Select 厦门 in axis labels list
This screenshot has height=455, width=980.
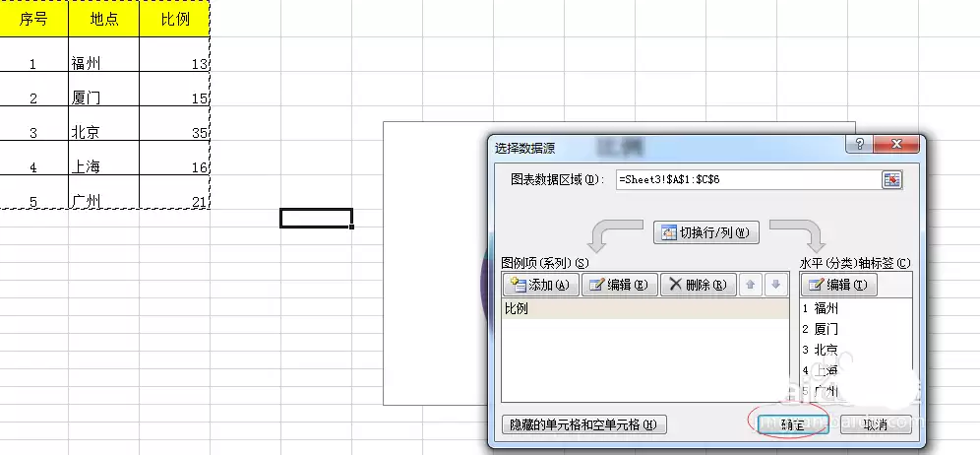827,328
